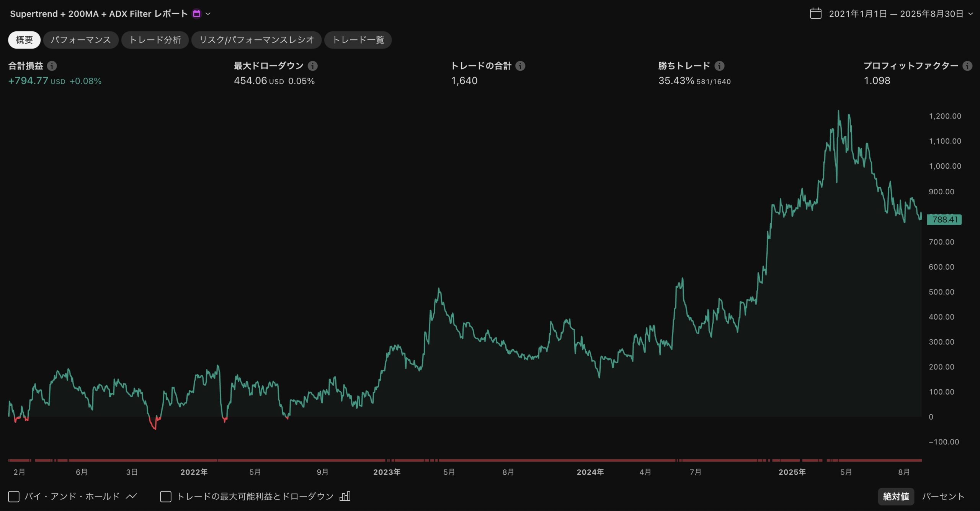Click info icon next to トレードの合計
This screenshot has height=511, width=980.
(x=520, y=66)
